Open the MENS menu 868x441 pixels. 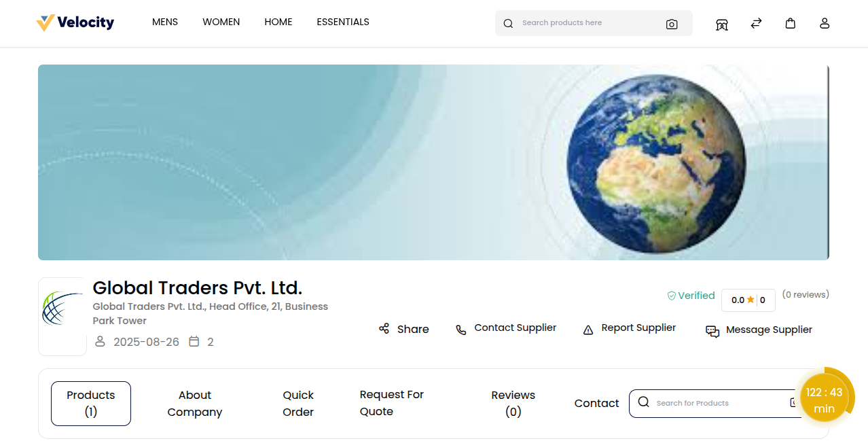[x=164, y=22]
